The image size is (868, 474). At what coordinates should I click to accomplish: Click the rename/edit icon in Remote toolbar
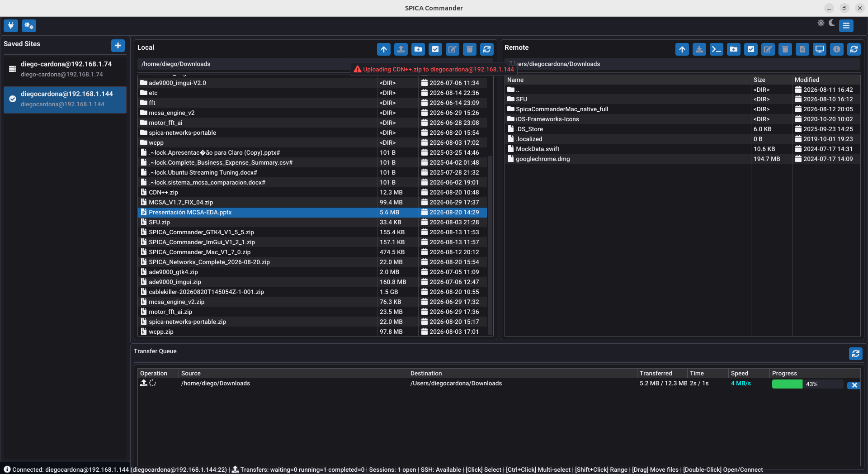tap(768, 49)
